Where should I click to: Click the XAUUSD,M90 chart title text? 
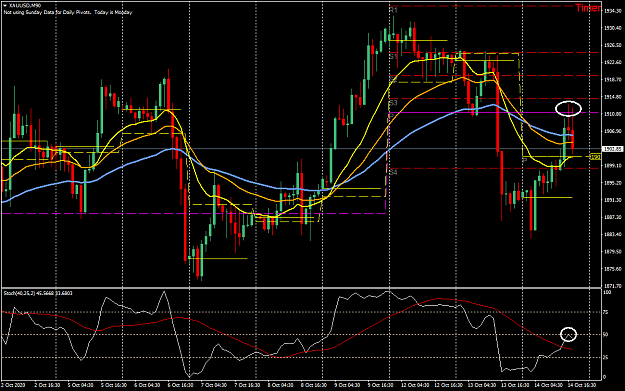coord(25,6)
